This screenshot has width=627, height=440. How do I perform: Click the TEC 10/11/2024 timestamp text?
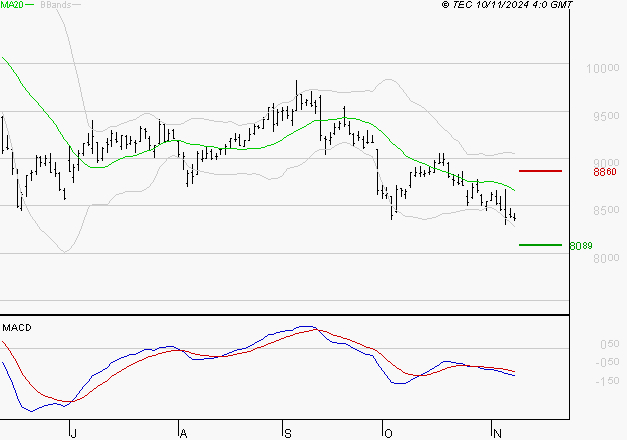507,5
